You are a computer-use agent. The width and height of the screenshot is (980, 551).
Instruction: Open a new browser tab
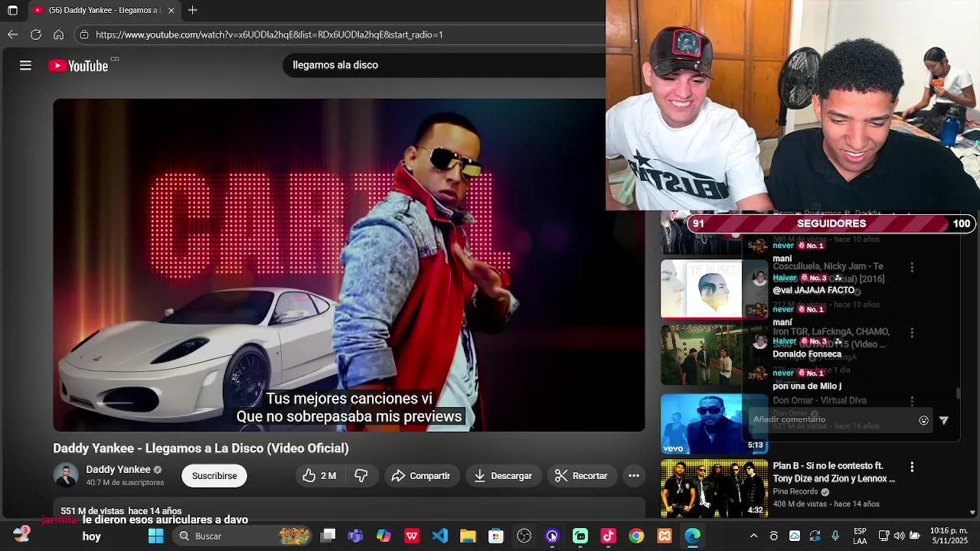point(193,11)
